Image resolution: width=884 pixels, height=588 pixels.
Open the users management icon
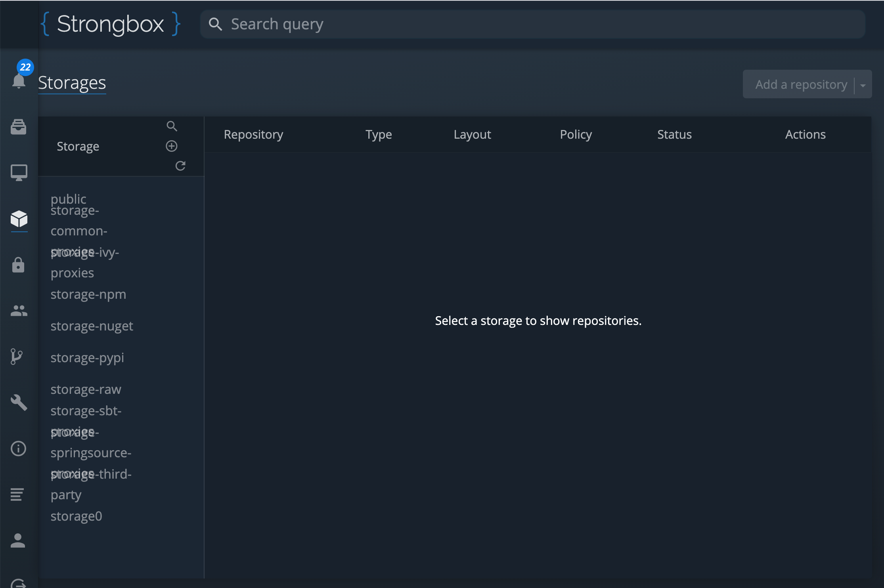click(18, 311)
